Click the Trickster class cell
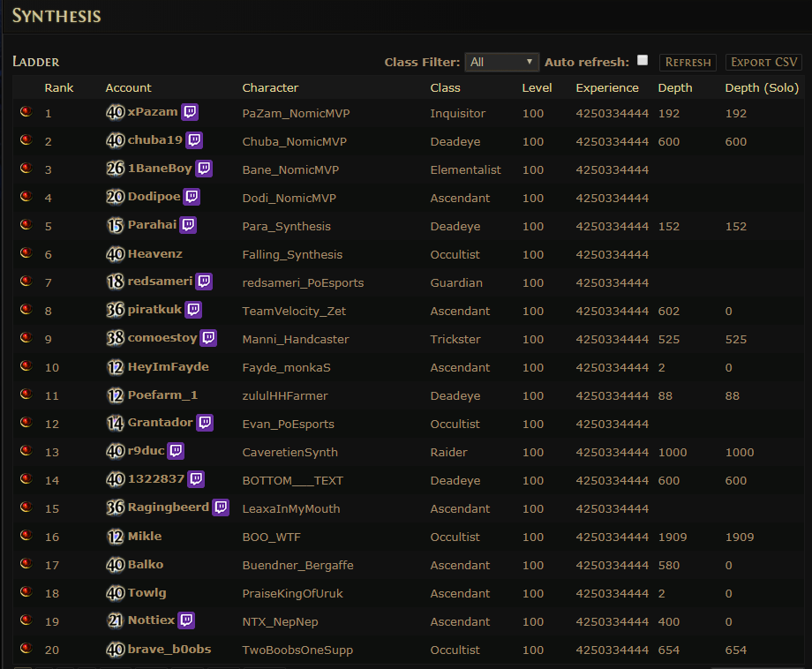Viewport: 812px width, 669px height. pos(455,340)
